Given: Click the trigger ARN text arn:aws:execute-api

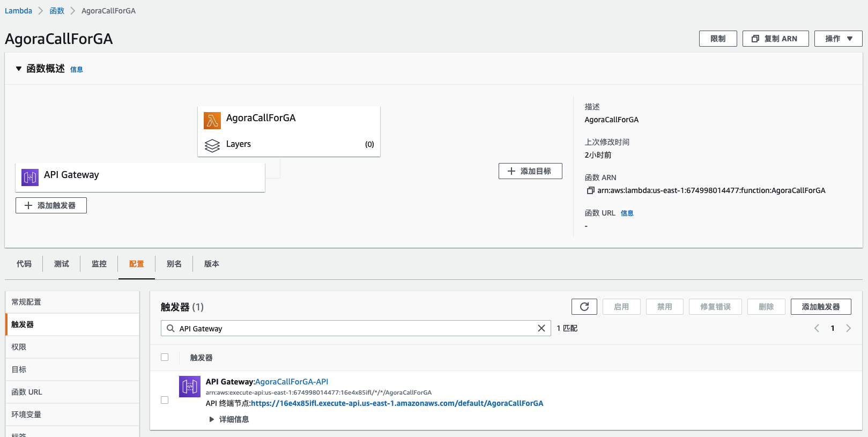Looking at the screenshot, I should coord(318,392).
